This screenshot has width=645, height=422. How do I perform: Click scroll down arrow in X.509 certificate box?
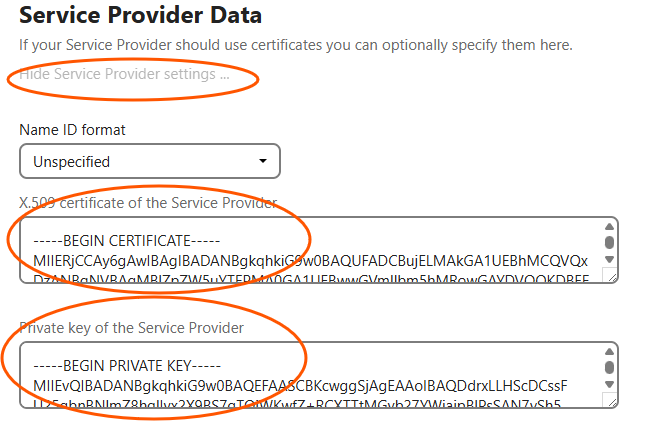[609, 259]
